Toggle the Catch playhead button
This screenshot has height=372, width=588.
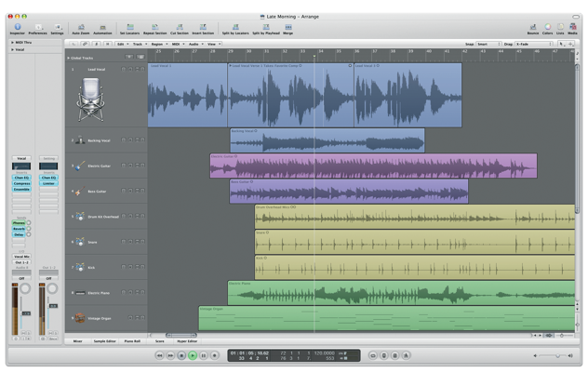[x=97, y=44]
